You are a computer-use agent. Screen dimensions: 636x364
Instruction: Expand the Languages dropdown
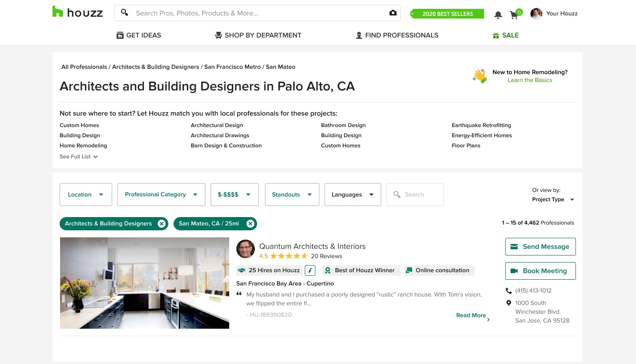point(352,195)
